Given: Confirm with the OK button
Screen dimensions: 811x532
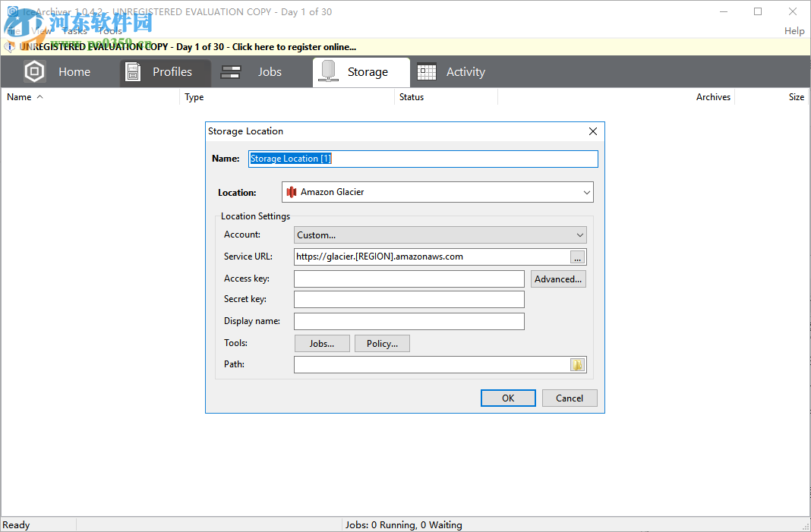Looking at the screenshot, I should (x=508, y=398).
